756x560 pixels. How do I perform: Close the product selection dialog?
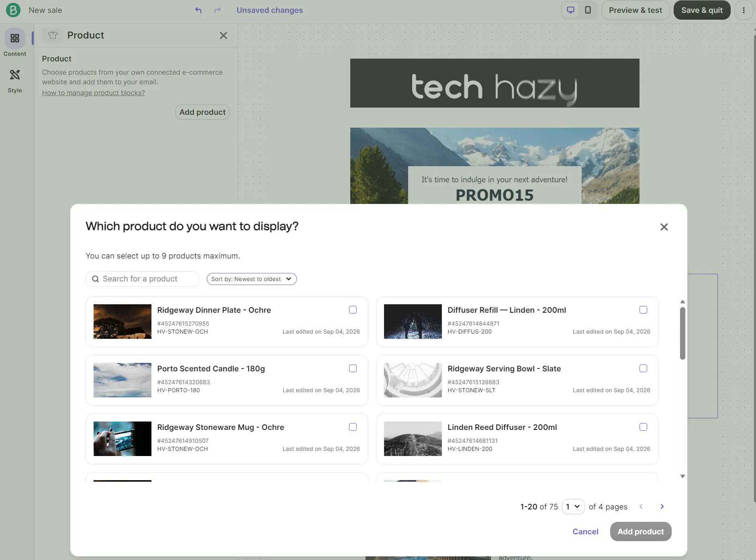664,227
